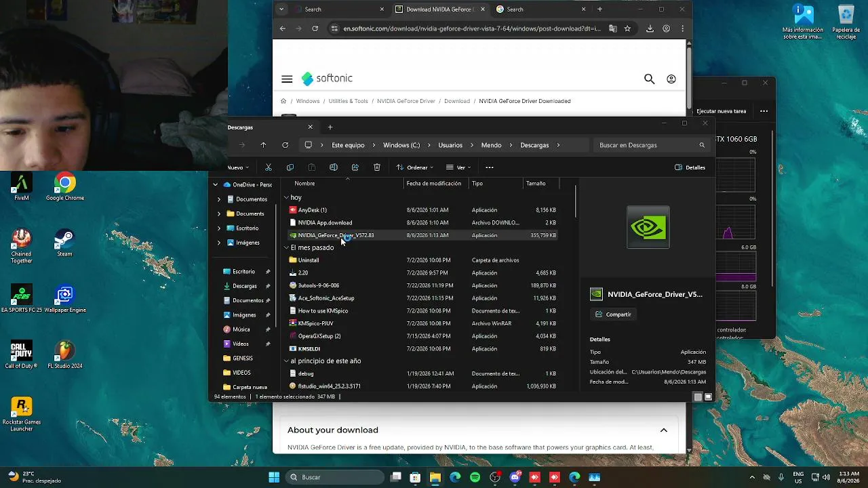The width and height of the screenshot is (868, 488).
Task: Open the Softonic user account icon
Action: [671, 79]
